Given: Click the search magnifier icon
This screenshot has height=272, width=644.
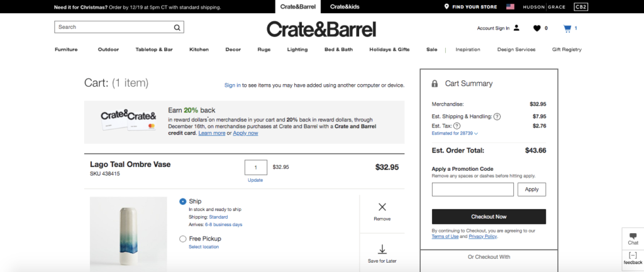Looking at the screenshot, I should point(177,28).
